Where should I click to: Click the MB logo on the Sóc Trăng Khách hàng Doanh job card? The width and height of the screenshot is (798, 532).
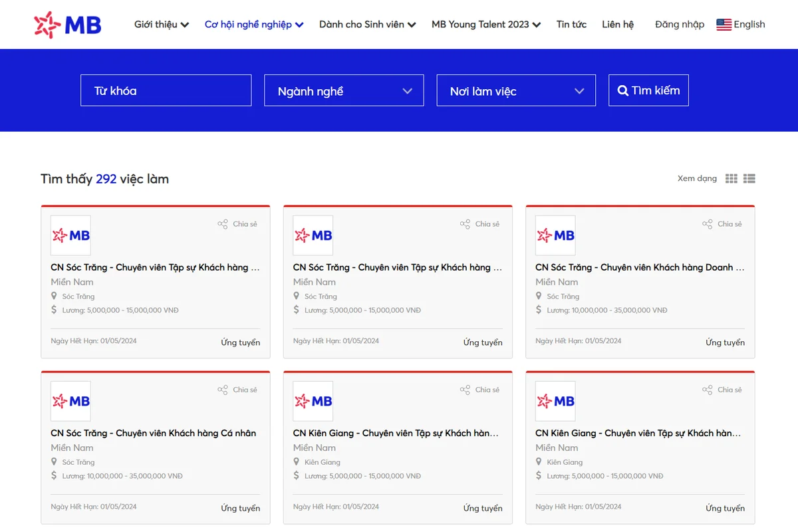click(x=556, y=235)
